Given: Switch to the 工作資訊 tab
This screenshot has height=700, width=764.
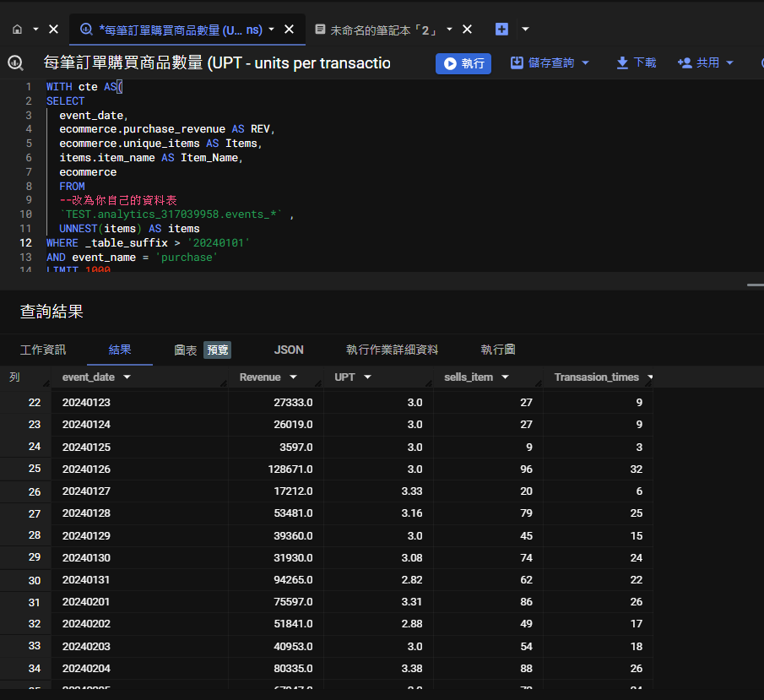Looking at the screenshot, I should 43,350.
